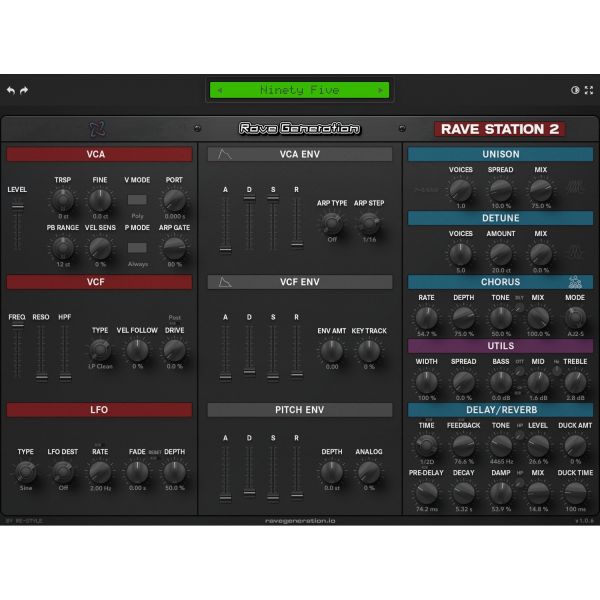Screen dimensions: 600x600
Task: Click the Delay FEEDBACK knob
Action: [x=463, y=445]
